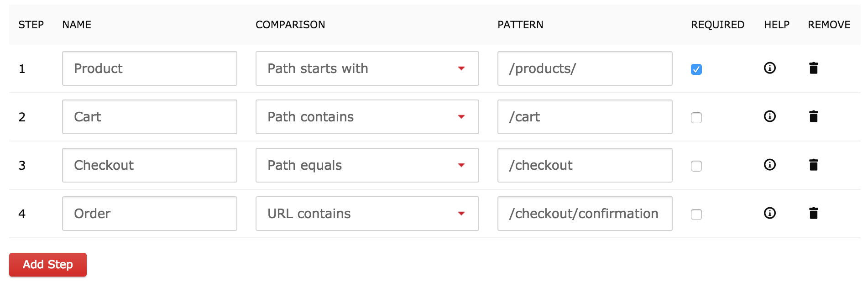Enable the Required checkbox for Cart
This screenshot has width=868, height=293.
[696, 118]
